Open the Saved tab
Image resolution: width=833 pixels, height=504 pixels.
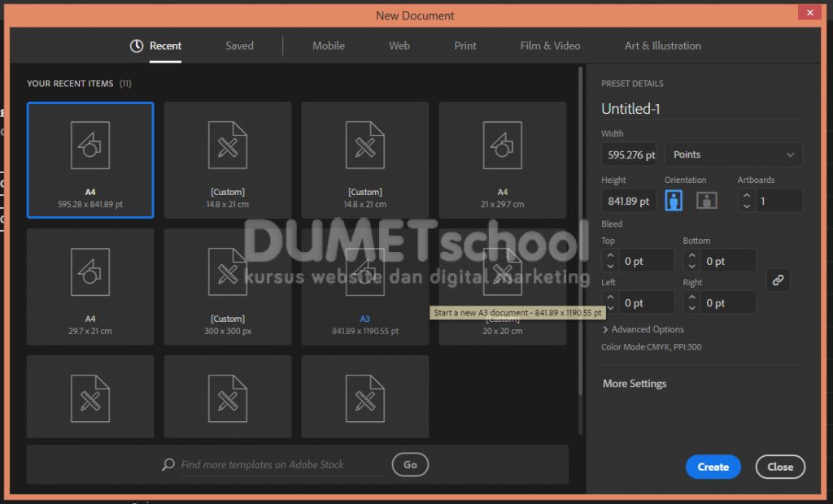(x=239, y=46)
